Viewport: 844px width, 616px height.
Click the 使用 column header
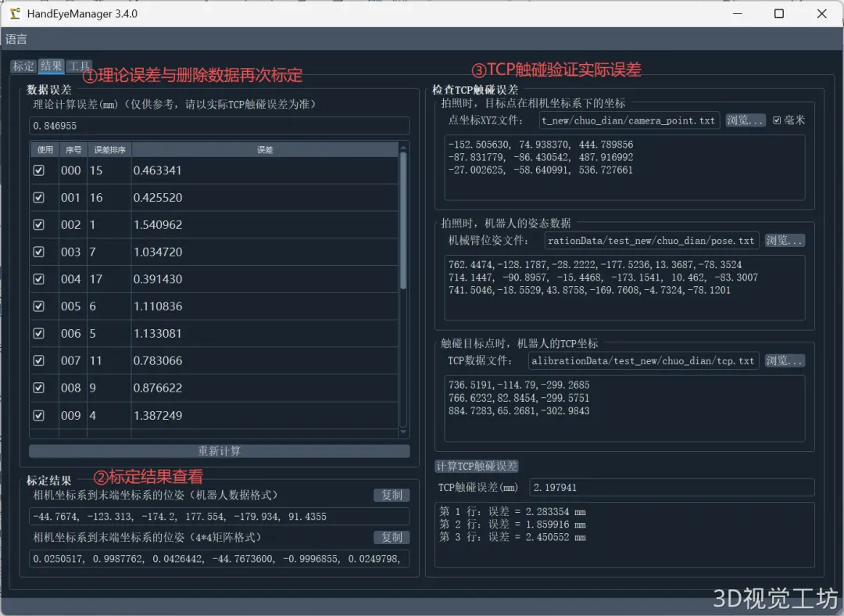(x=45, y=149)
